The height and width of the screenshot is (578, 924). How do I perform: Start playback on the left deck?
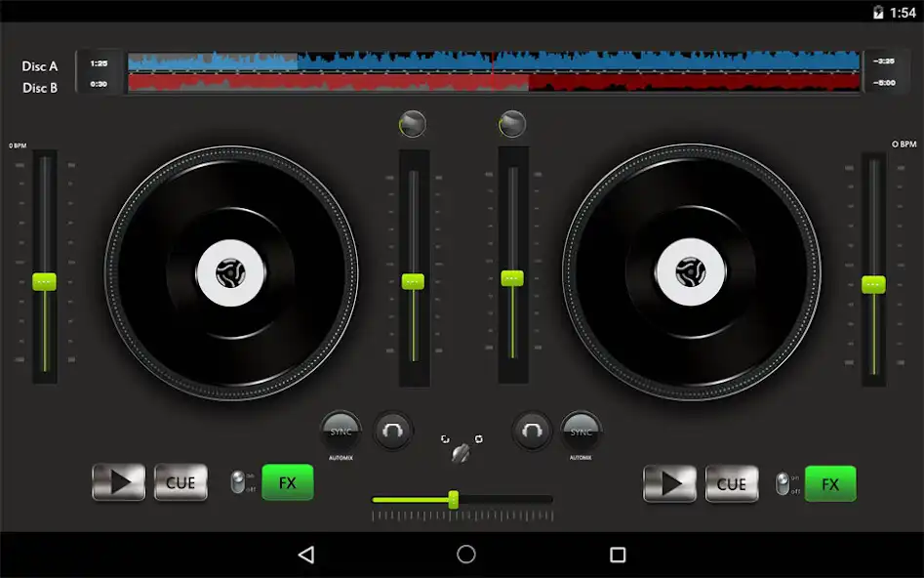tap(119, 482)
